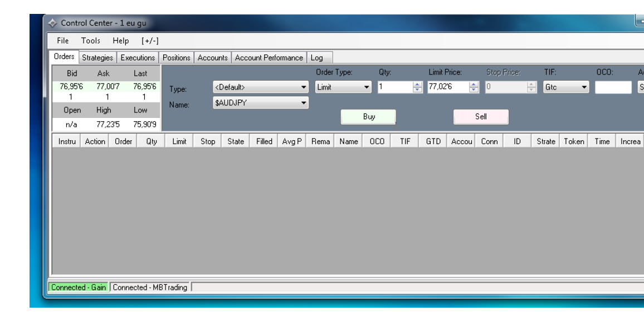The height and width of the screenshot is (321, 644).
Task: Sort by the ID column header
Action: [518, 141]
